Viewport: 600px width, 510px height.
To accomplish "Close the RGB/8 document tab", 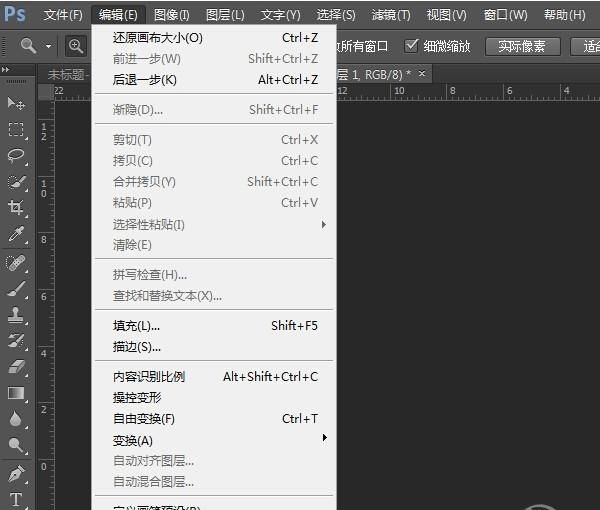I will (x=422, y=73).
